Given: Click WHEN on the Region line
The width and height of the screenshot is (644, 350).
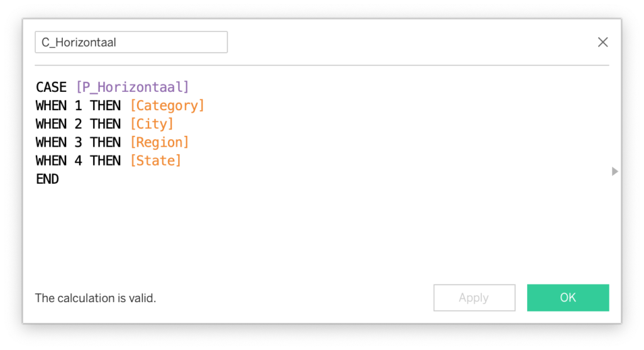Looking at the screenshot, I should (51, 142).
